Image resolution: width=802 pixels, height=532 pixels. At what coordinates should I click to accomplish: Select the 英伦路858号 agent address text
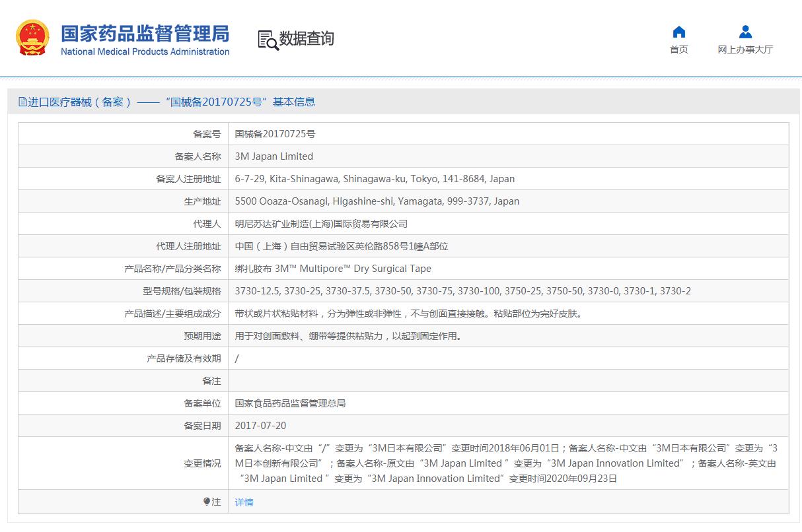click(x=342, y=246)
